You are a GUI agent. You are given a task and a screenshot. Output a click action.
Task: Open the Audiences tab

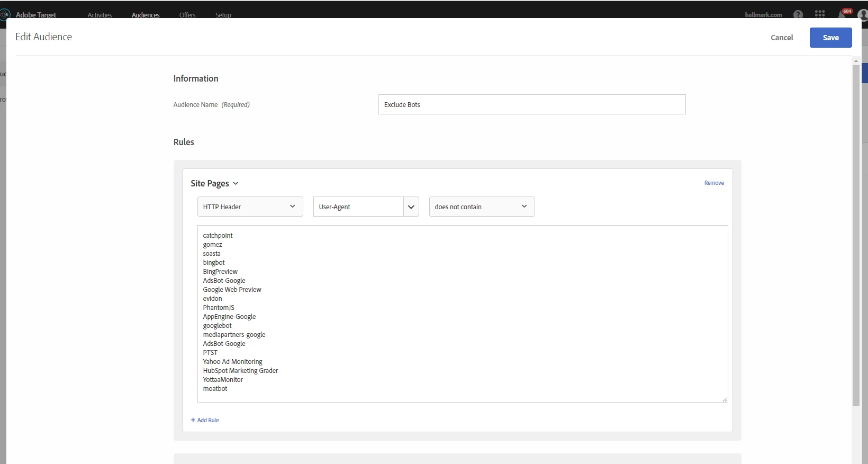pyautogui.click(x=146, y=15)
